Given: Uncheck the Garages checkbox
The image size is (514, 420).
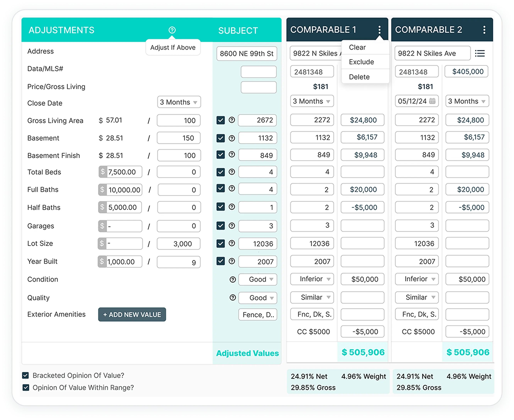Looking at the screenshot, I should click(220, 226).
